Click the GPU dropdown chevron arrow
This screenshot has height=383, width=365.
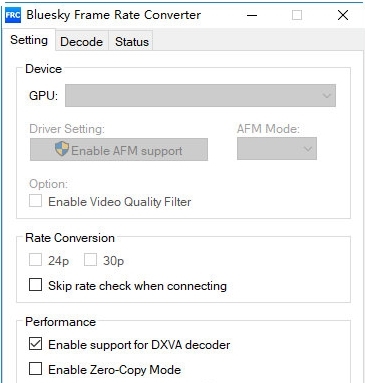pyautogui.click(x=327, y=96)
